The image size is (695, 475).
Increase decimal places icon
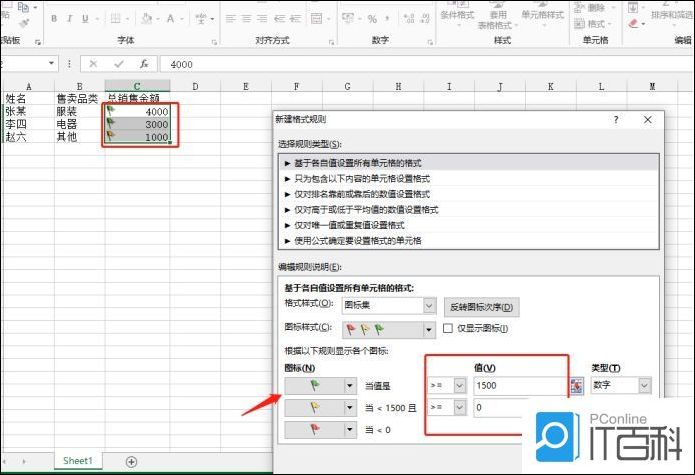[x=409, y=19]
